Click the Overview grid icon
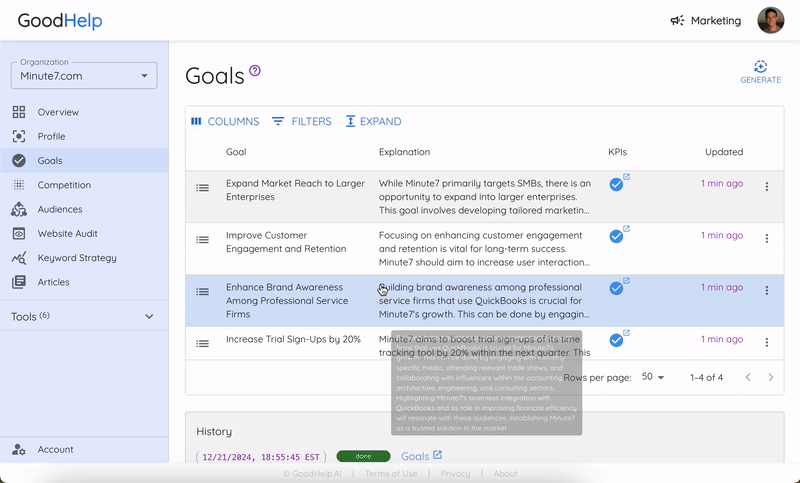Screen dimensions: 800x483 (x=19, y=112)
